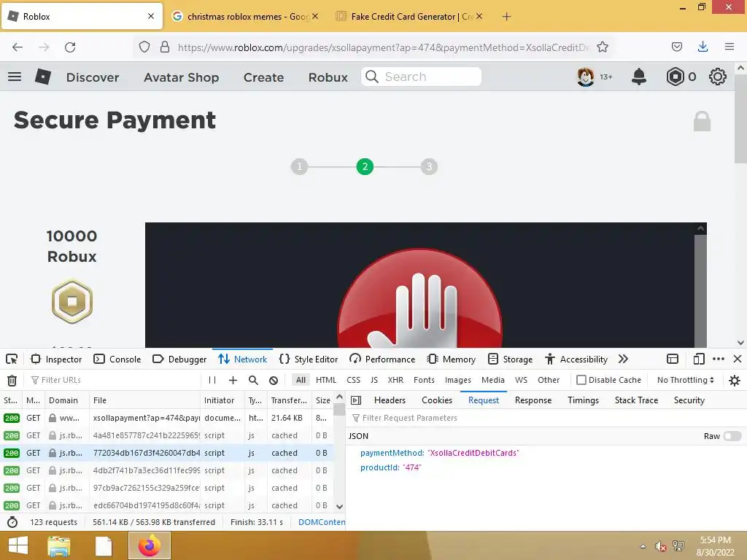The width and height of the screenshot is (747, 560).
Task: Open the Discover link in the Roblox navbar
Action: (x=93, y=77)
